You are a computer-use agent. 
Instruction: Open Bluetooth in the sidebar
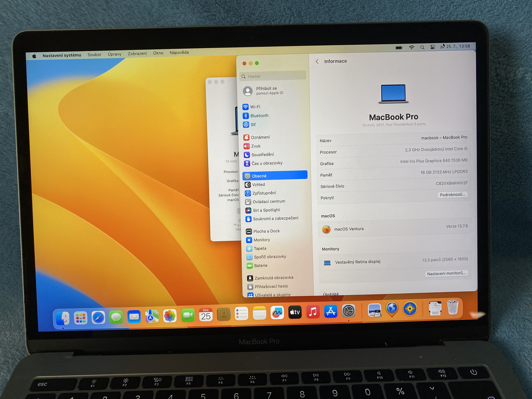(x=259, y=116)
